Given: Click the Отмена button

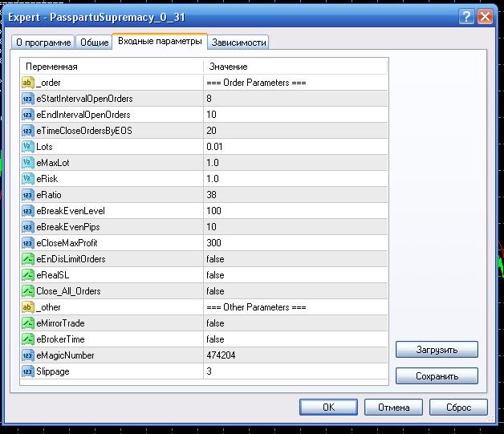Looking at the screenshot, I should point(394,408).
